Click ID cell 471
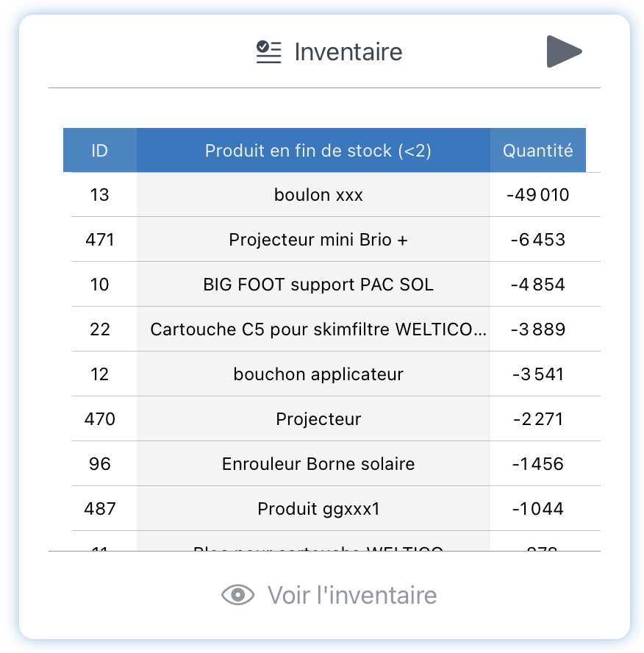 click(100, 240)
